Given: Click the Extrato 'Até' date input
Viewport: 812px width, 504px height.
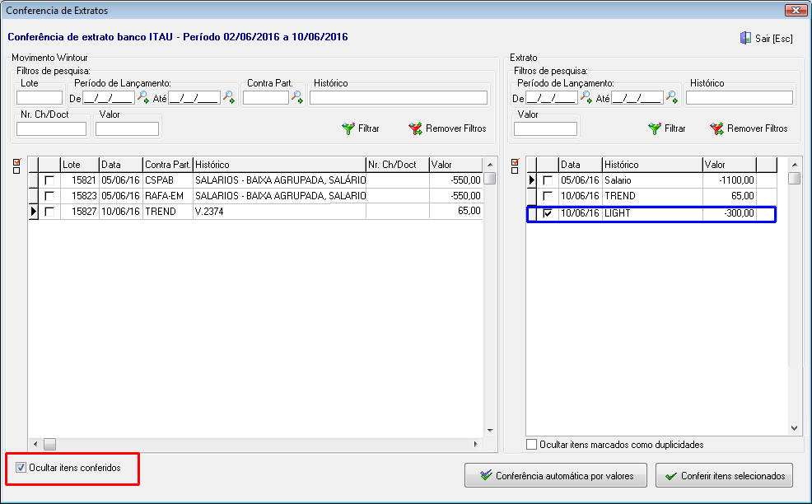Looking at the screenshot, I should coord(637,97).
